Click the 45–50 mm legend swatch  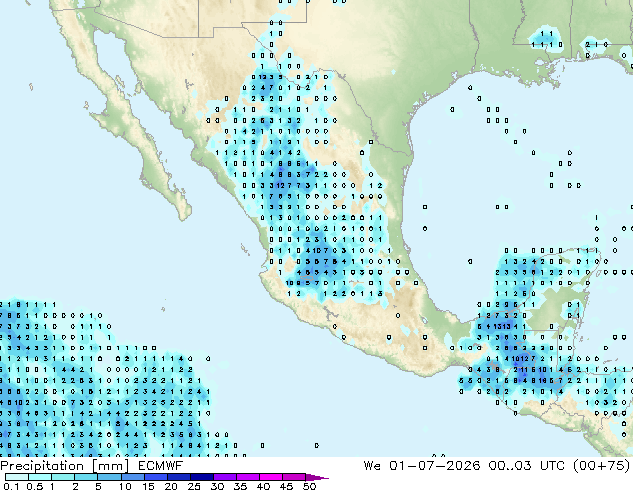(x=294, y=477)
